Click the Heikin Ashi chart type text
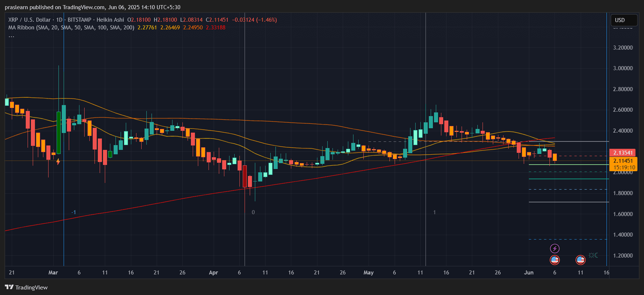 tap(110, 20)
